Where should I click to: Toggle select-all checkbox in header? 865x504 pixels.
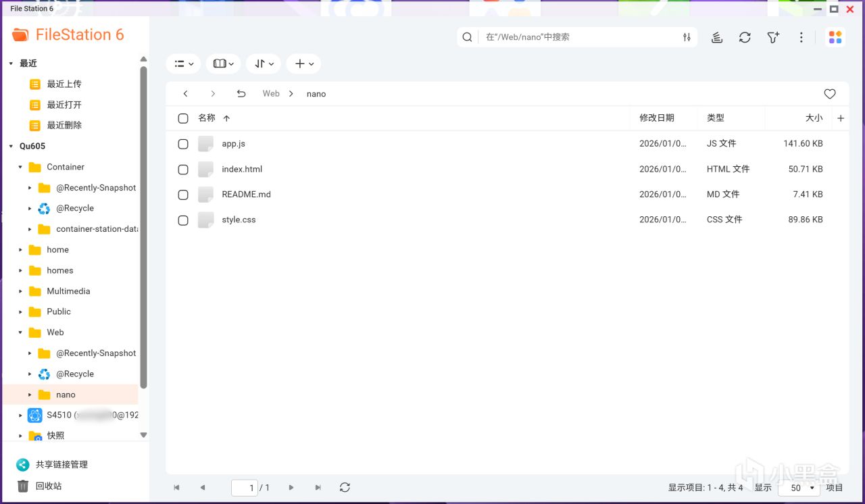[x=183, y=118]
